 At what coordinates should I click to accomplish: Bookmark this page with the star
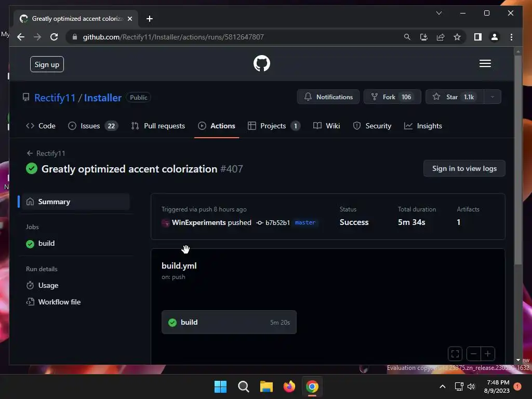[x=457, y=37]
